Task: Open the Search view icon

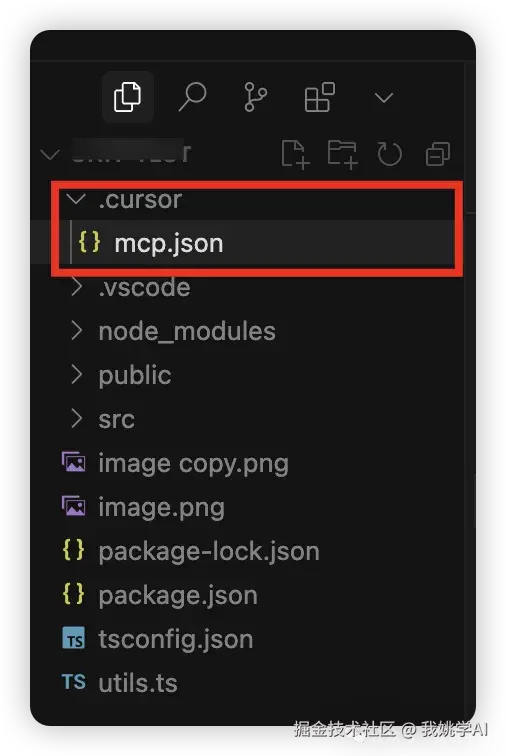Action: click(192, 97)
